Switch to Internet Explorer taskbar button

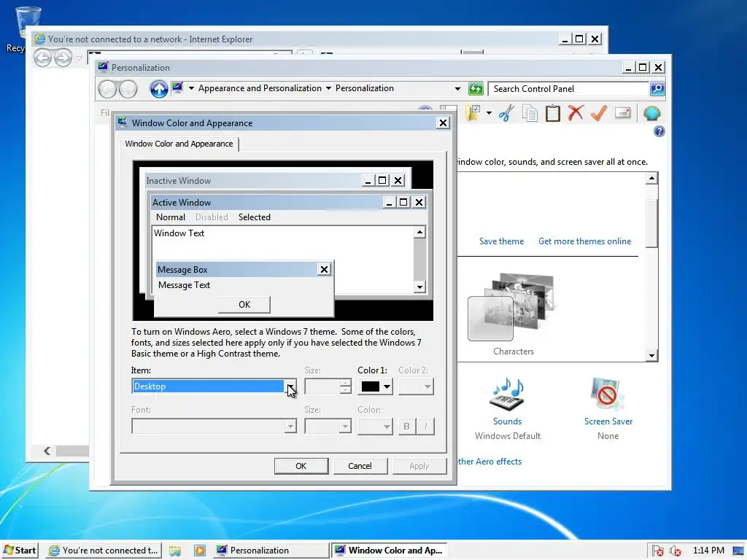104,551
